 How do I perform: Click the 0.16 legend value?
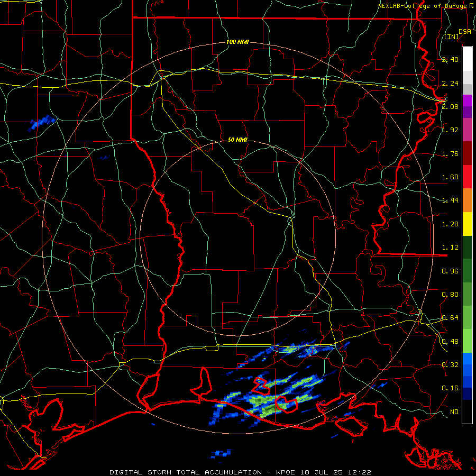tap(450, 388)
